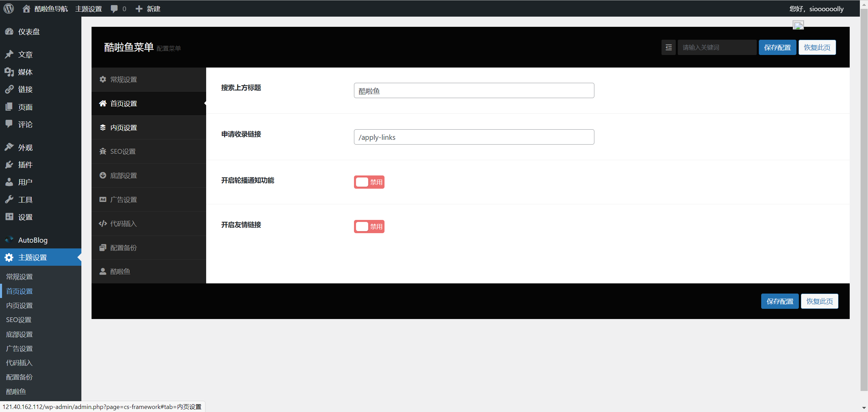Select 首页设置 under 主题设置 submenu
This screenshot has width=868, height=412.
[19, 291]
